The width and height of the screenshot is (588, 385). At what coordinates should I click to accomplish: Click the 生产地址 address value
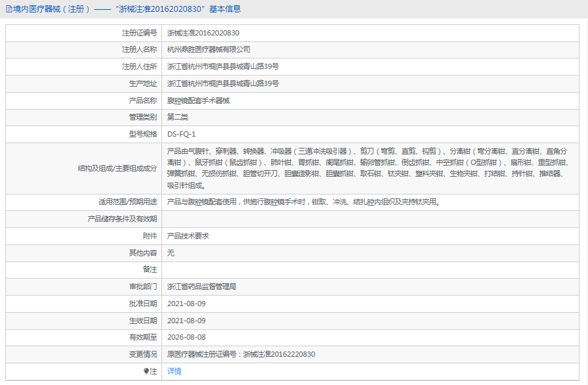coord(223,83)
